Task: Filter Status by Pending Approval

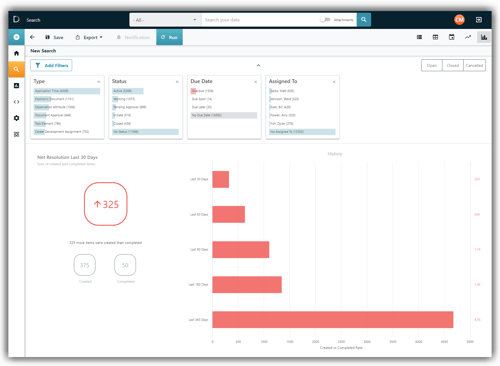Action: tap(145, 107)
